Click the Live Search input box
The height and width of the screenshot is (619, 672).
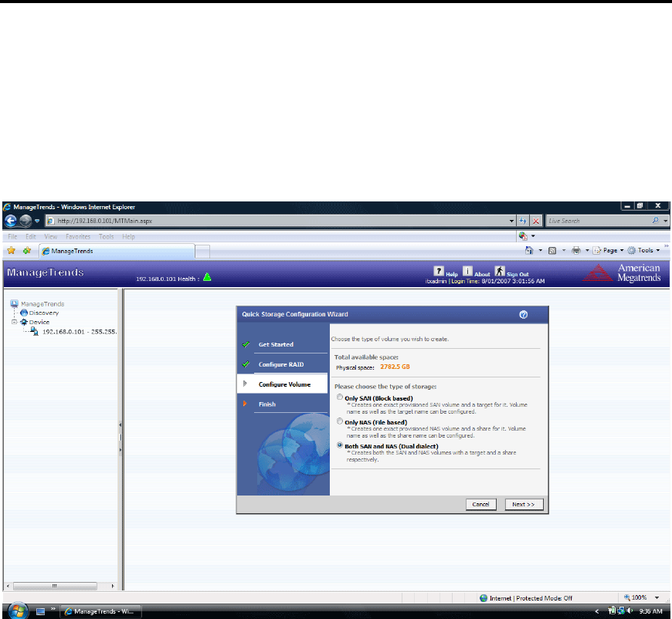click(x=599, y=221)
